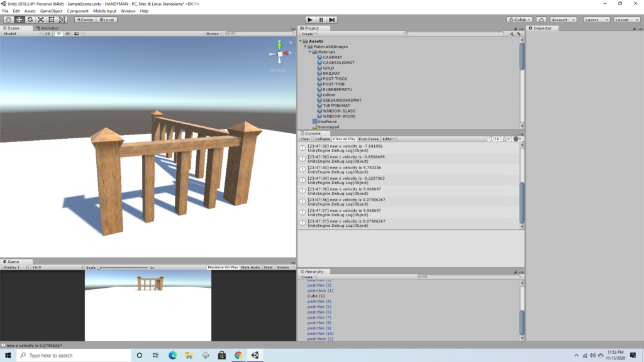The width and height of the screenshot is (644, 362).
Task: Select the Hand tool in toolbar
Action: tap(8, 19)
